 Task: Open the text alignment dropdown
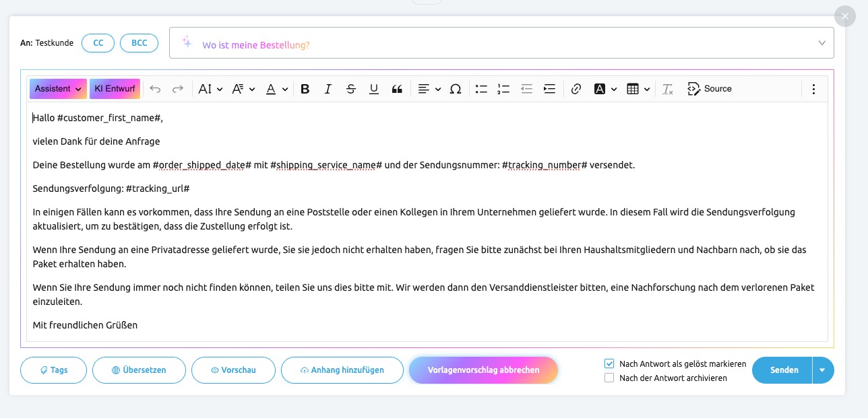(x=429, y=89)
